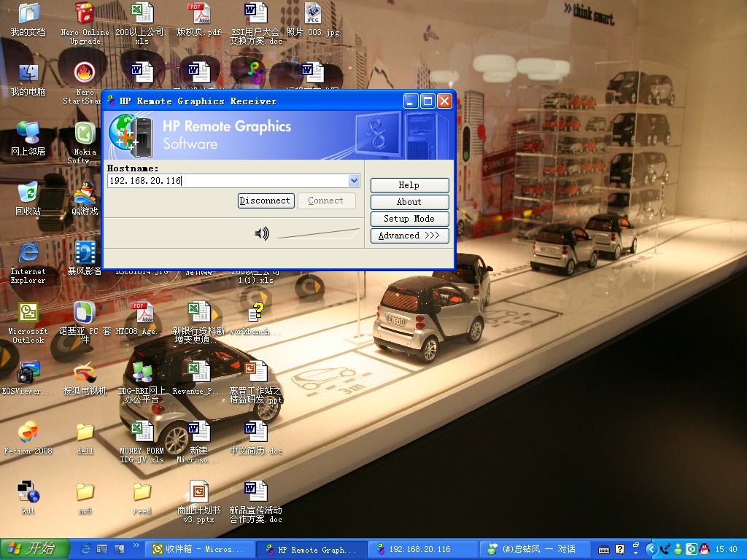Mute audio via the speaker icon

(x=261, y=233)
